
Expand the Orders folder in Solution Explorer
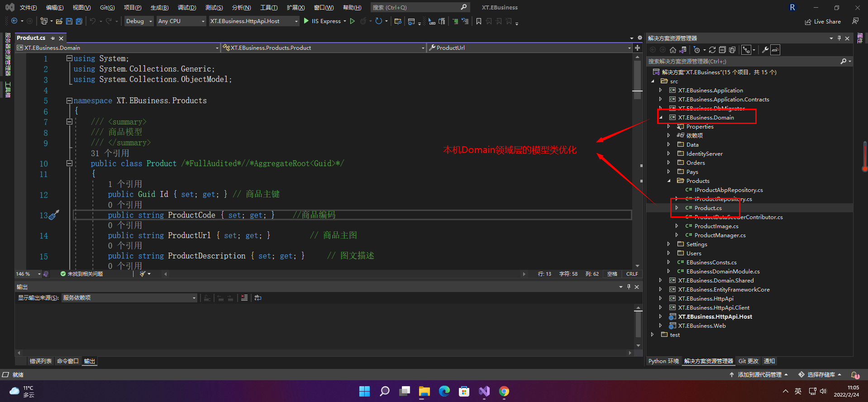point(669,163)
